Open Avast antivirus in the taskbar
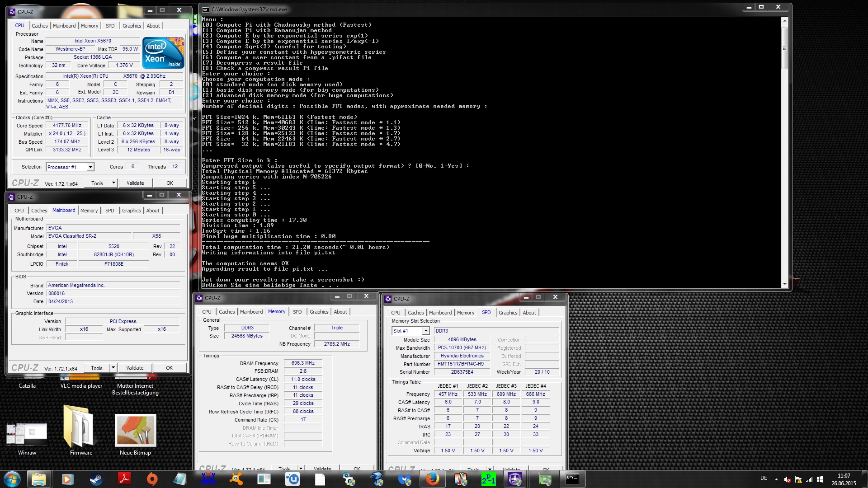The width and height of the screenshot is (868, 488). pyautogui.click(x=236, y=479)
